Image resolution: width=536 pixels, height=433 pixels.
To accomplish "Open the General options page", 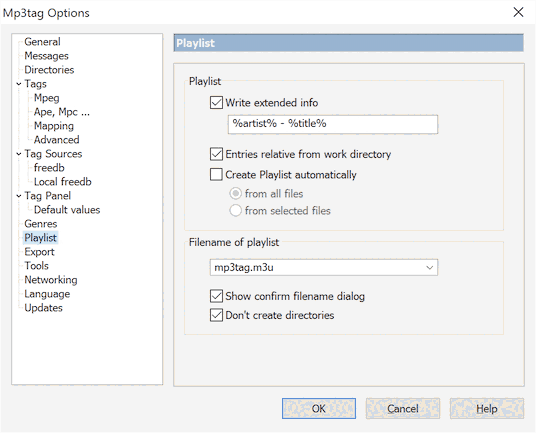I will click(x=42, y=42).
